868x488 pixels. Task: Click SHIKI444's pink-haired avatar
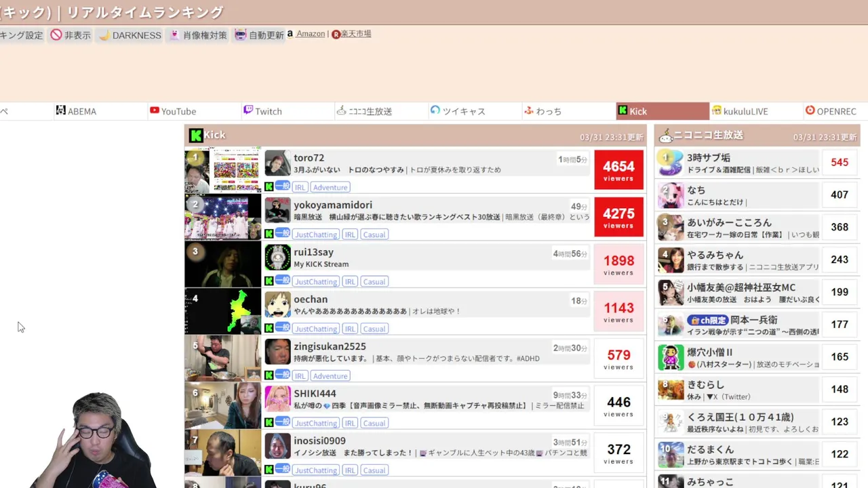(277, 399)
